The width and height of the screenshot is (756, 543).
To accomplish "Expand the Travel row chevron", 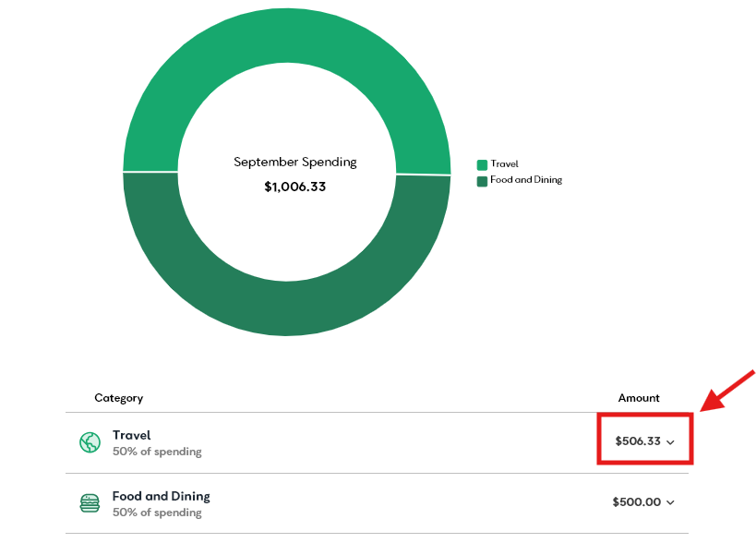I will coord(671,442).
